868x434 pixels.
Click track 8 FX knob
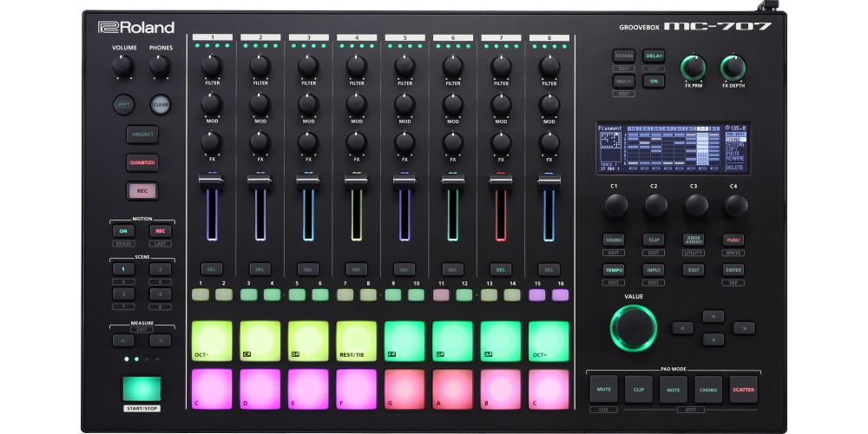[x=549, y=143]
